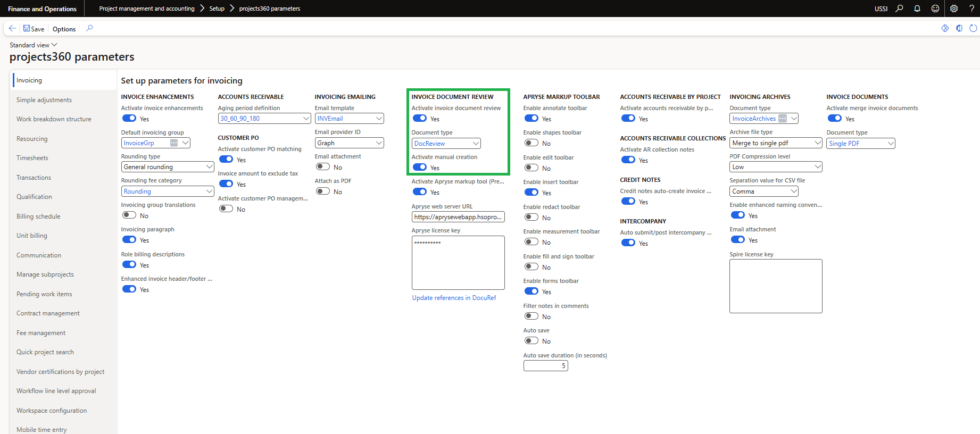Image resolution: width=980 pixels, height=434 pixels.
Task: Open the PDF Compression level dropdown
Action: click(x=818, y=167)
